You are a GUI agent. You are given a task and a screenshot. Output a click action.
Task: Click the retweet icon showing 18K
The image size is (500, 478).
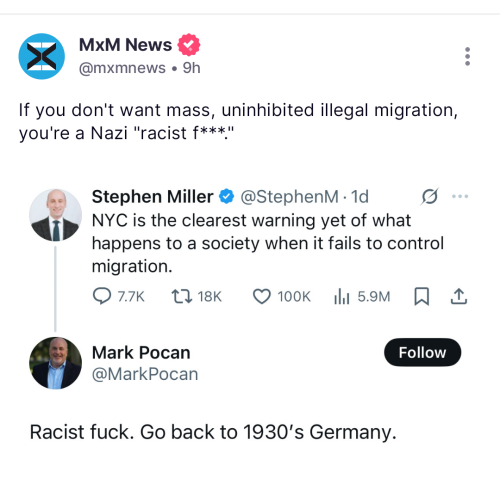[x=182, y=296]
